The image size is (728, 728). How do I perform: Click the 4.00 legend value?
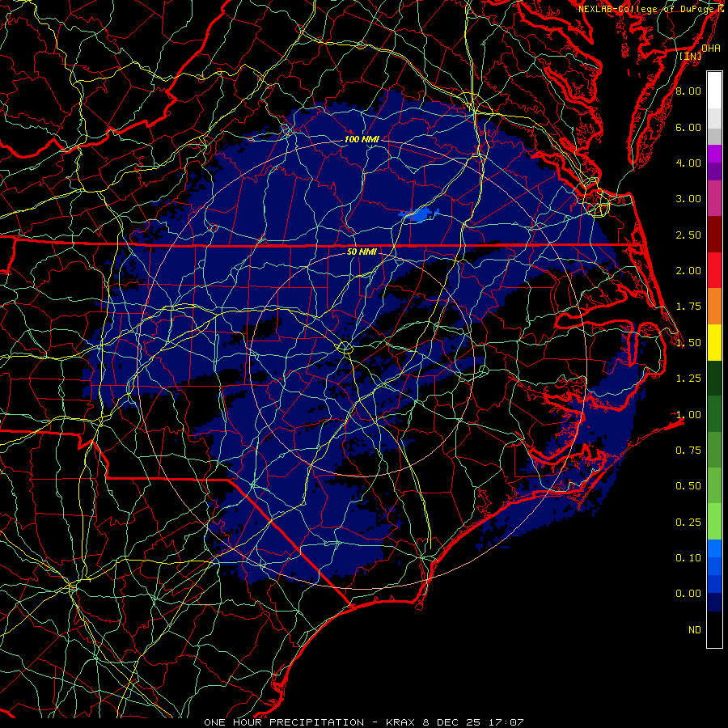click(688, 163)
